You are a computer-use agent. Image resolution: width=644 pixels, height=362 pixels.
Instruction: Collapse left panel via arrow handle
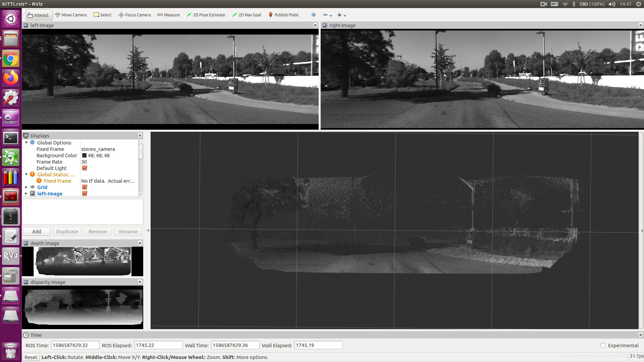[148, 231]
